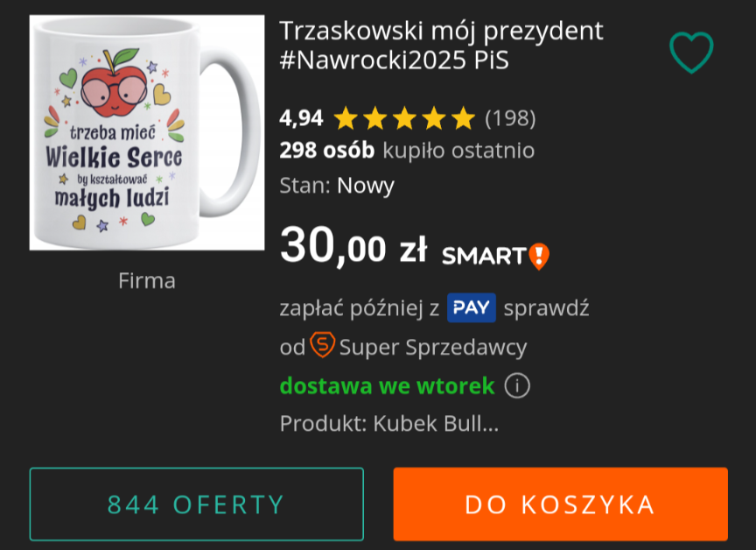Add item with DO KOSZYKA button
This screenshot has width=756, height=550.
560,504
